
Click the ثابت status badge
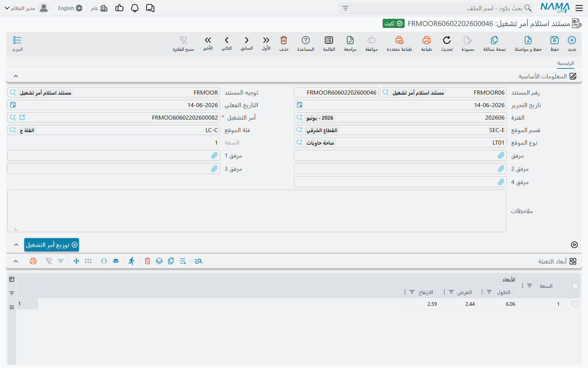coord(393,24)
